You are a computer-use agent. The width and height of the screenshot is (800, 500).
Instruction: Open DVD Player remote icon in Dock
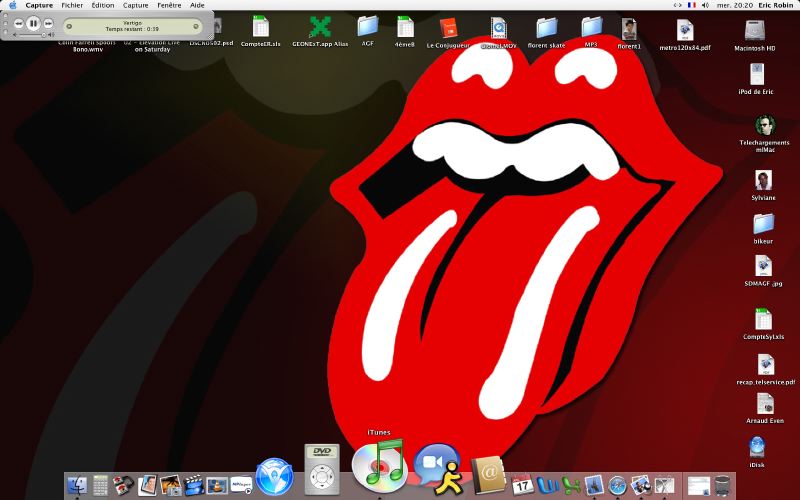click(x=322, y=469)
